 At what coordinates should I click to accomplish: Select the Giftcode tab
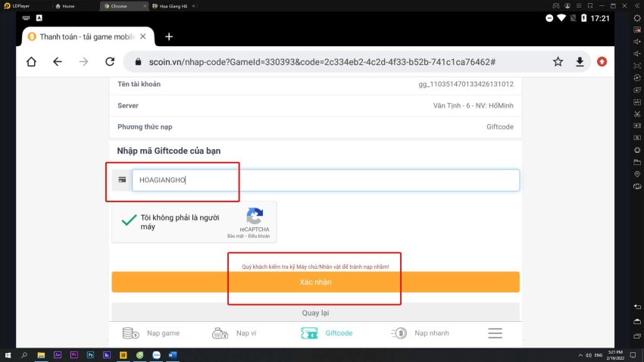[327, 333]
